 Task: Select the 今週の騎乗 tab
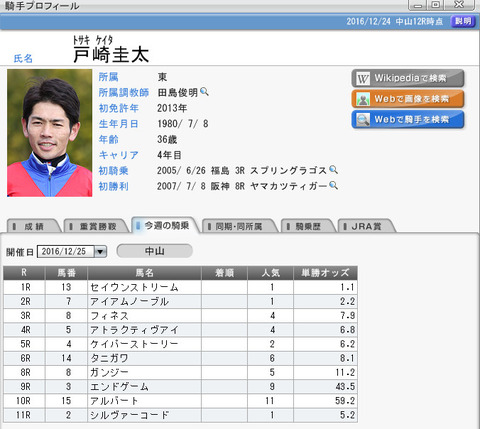click(x=166, y=225)
